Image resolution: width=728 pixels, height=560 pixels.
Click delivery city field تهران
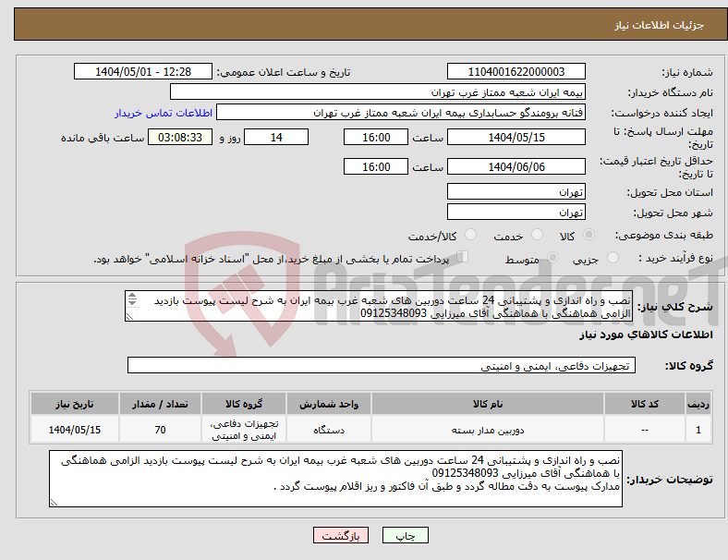click(x=516, y=212)
